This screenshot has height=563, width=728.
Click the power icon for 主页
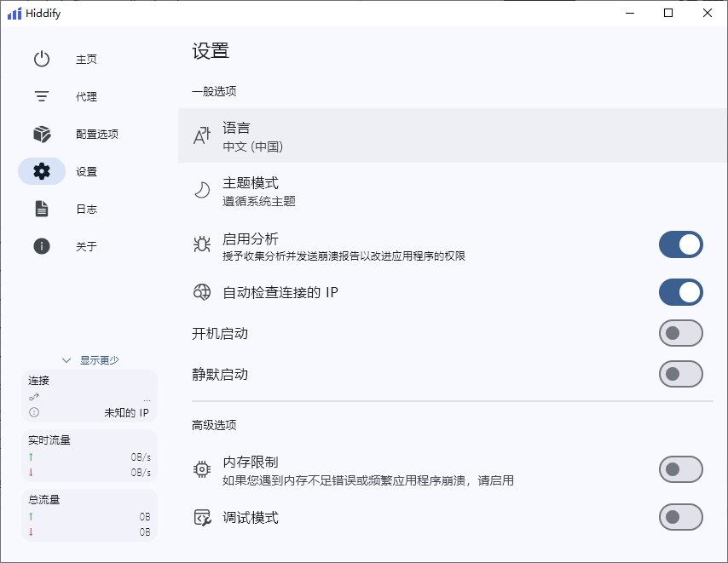click(x=42, y=60)
